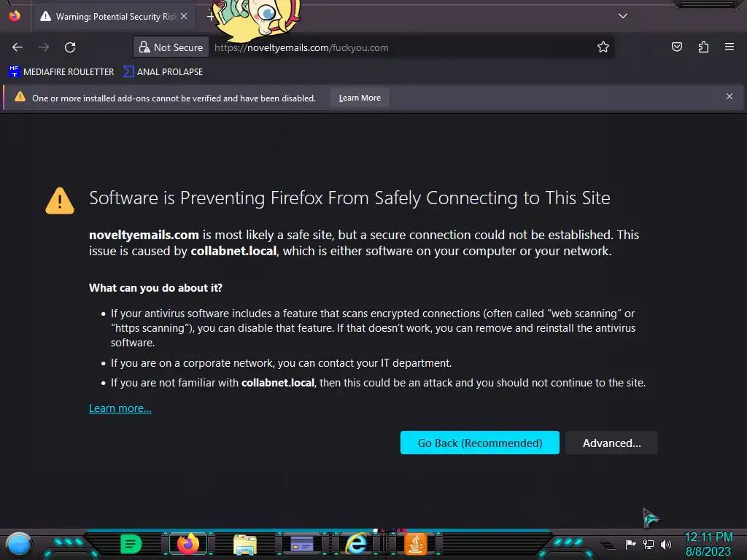
Task: Bookmark this page with the star
Action: click(603, 47)
